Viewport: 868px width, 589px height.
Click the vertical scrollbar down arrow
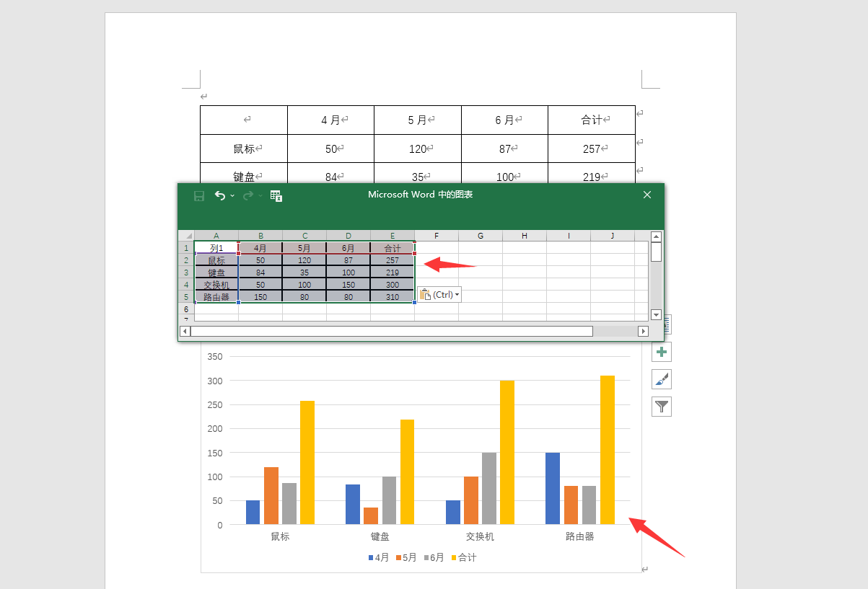[x=656, y=314]
